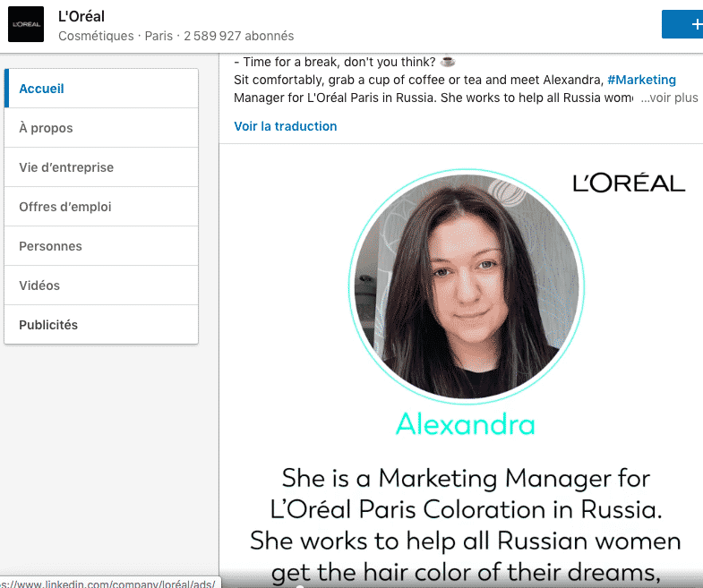Click the blue plus follow button
Image resolution: width=703 pixels, height=588 pixels.
click(x=682, y=24)
